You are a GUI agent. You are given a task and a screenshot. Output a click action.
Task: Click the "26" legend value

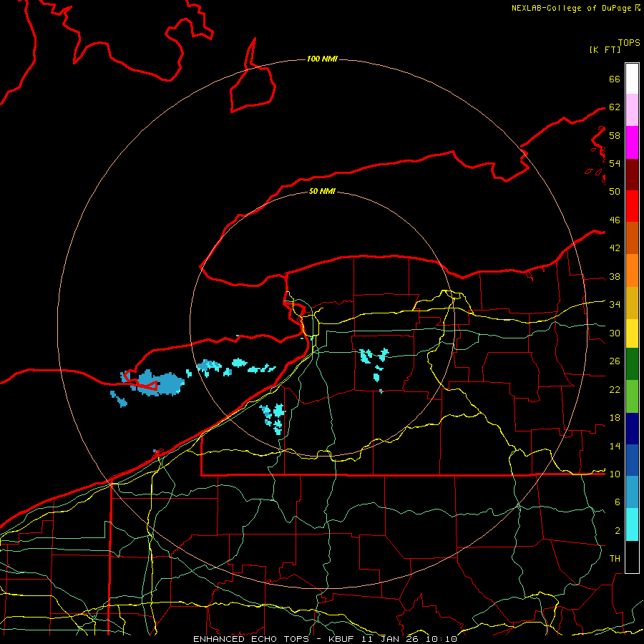click(x=615, y=361)
